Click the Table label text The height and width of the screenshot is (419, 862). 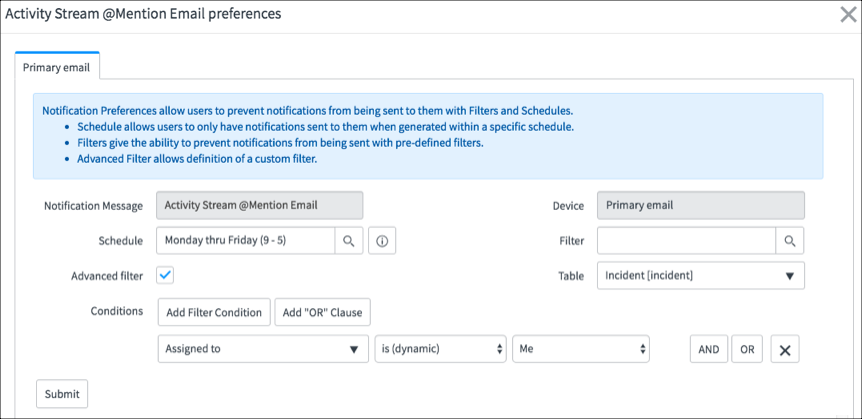point(571,276)
